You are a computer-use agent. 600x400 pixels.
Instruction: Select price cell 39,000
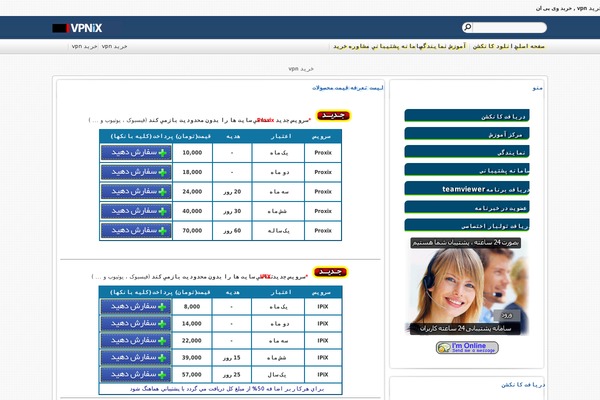192,358
